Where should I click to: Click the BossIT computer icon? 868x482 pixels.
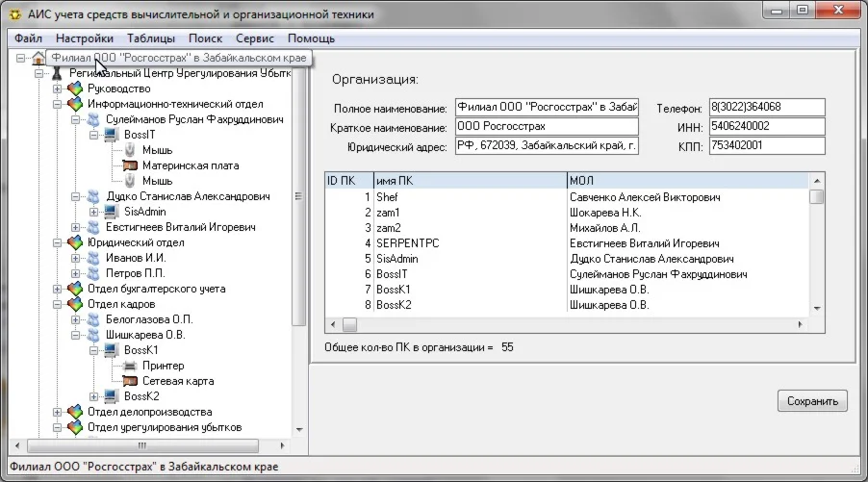pyautogui.click(x=111, y=136)
